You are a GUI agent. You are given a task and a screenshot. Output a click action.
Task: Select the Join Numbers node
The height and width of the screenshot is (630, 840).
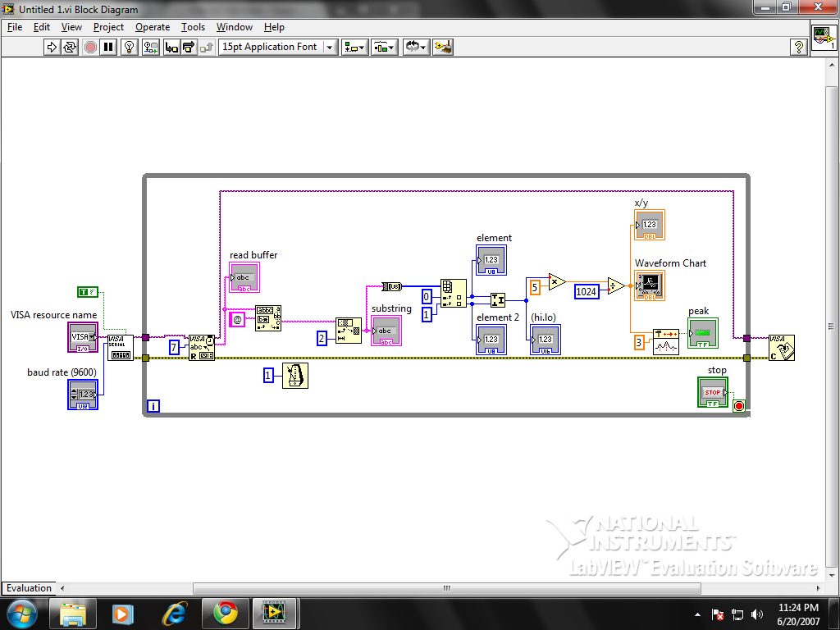498,300
